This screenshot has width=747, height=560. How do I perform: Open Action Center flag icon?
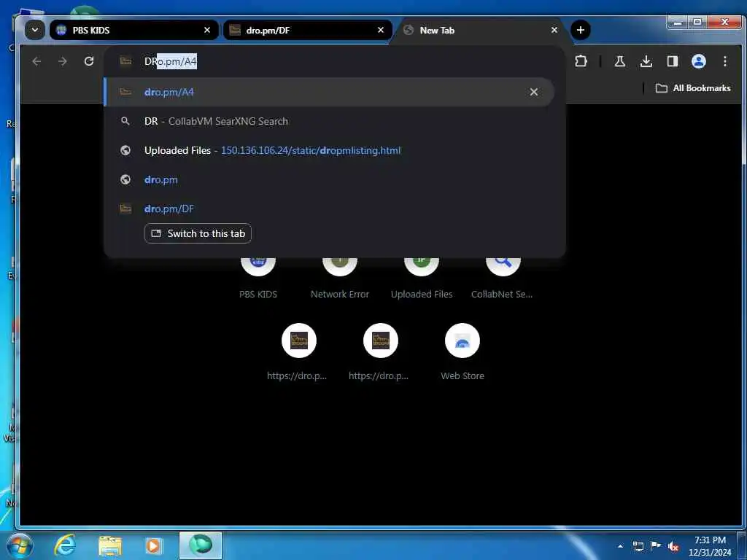coord(656,545)
